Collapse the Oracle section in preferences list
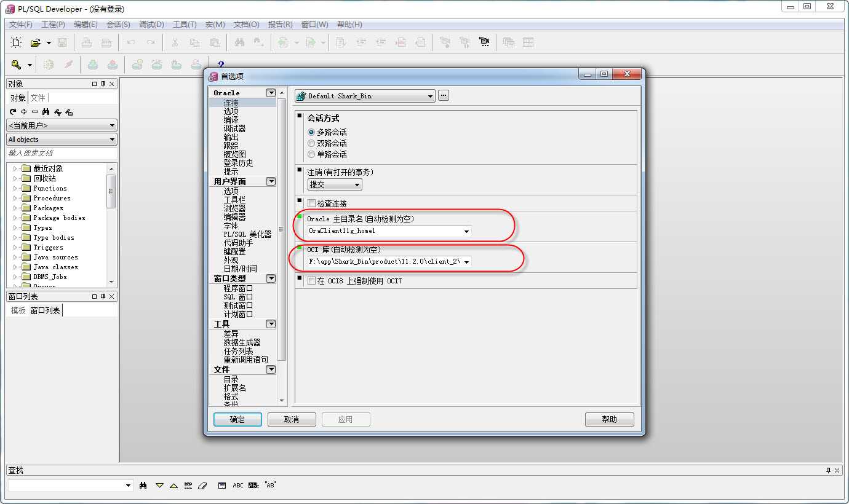 click(271, 93)
